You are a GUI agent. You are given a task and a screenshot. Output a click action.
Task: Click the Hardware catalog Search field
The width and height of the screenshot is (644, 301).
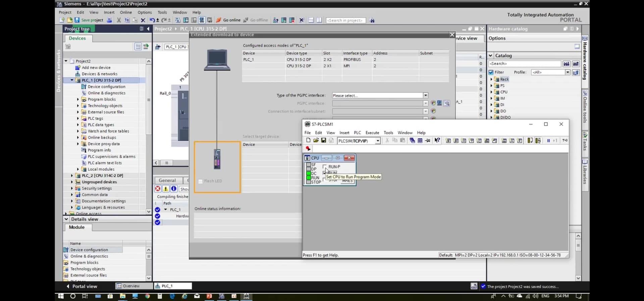click(x=525, y=64)
